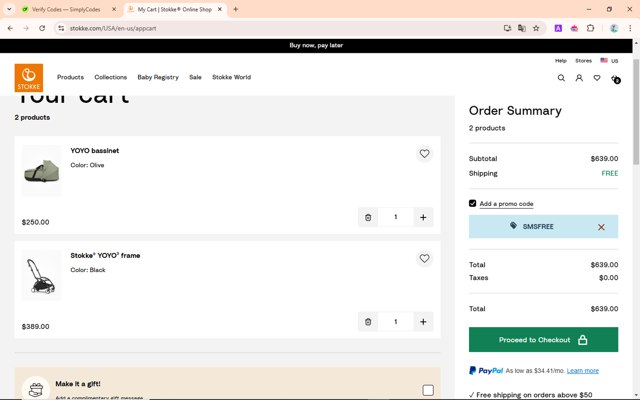Bookmark this page with the star
This screenshot has height=400, width=640.
tap(536, 28)
